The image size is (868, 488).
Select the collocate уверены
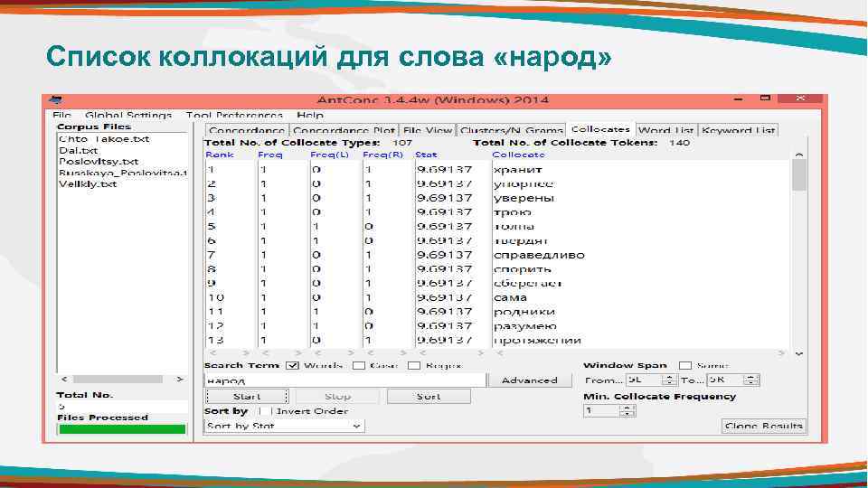tap(524, 198)
